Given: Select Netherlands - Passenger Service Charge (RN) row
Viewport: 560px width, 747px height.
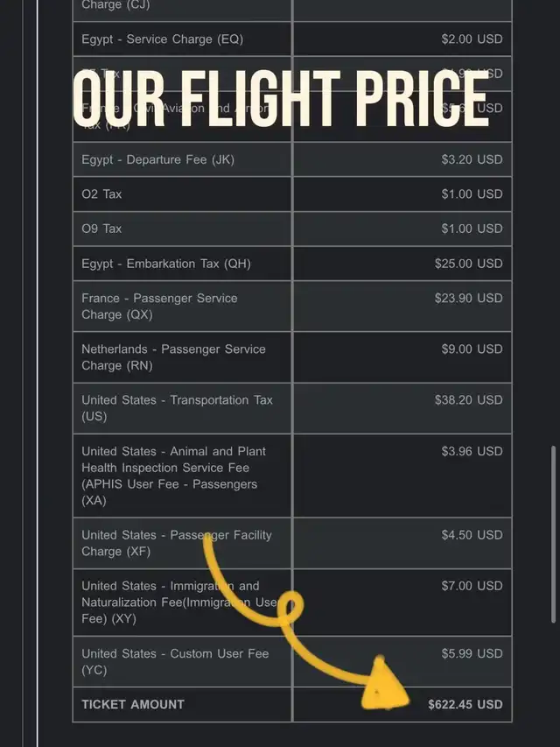Looking at the screenshot, I should coord(292,357).
